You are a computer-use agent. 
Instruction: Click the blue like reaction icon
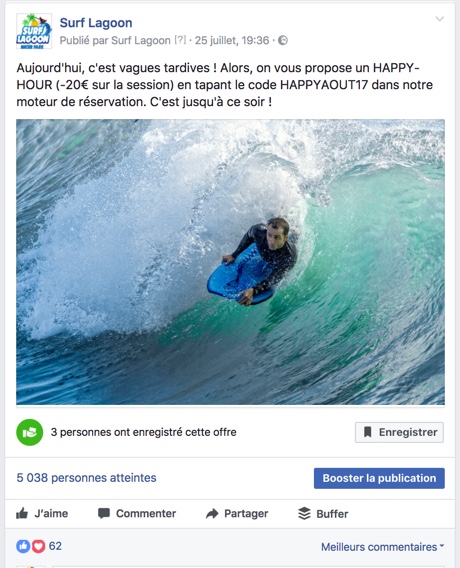(x=23, y=546)
